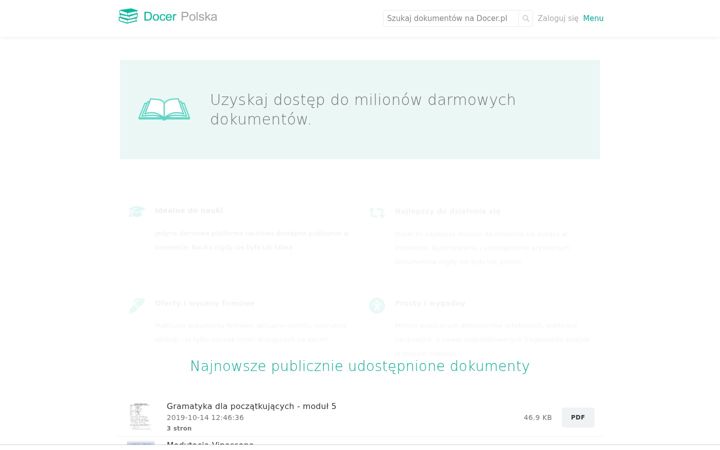
Task: Click the 'Uzyskaj dostęp do milionów' banner headline
Action: [x=363, y=109]
